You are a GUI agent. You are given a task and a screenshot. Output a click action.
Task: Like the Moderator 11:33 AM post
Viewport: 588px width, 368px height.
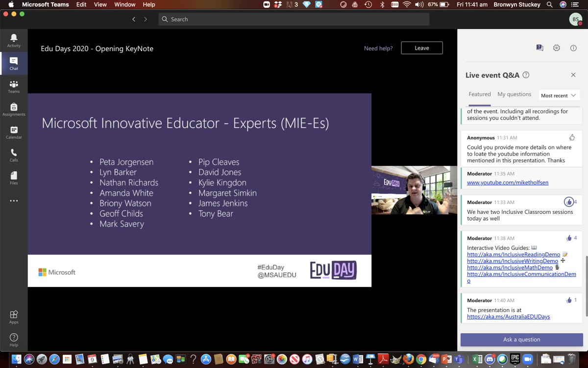pos(569,202)
